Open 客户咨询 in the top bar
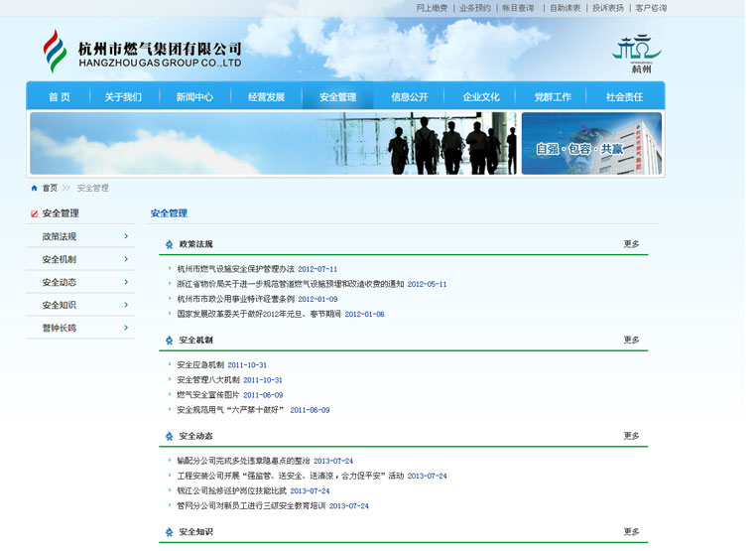This screenshot has height=551, width=756. coord(650,8)
